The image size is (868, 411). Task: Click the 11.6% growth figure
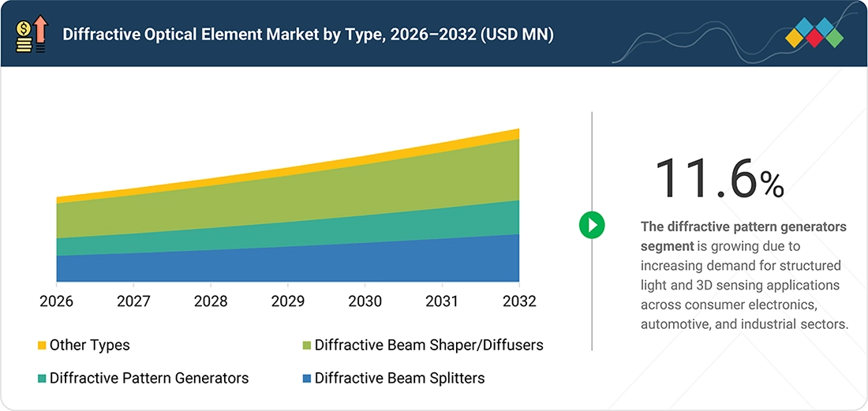tap(719, 178)
